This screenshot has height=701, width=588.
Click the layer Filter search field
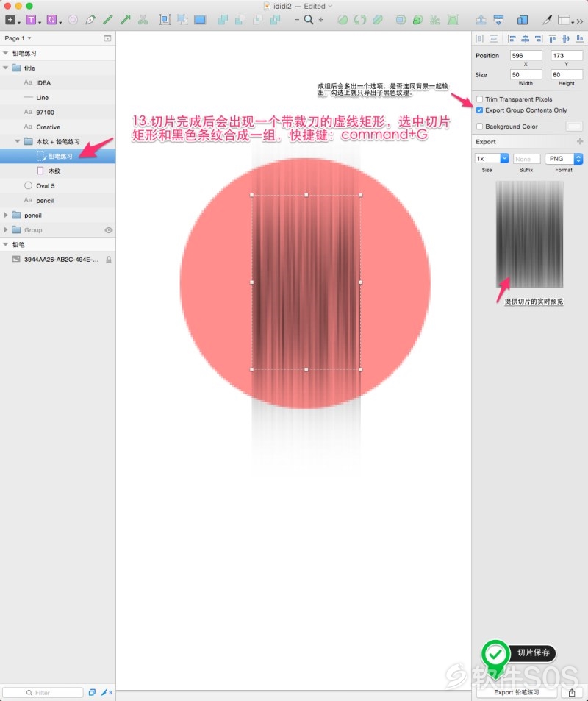pos(43,692)
